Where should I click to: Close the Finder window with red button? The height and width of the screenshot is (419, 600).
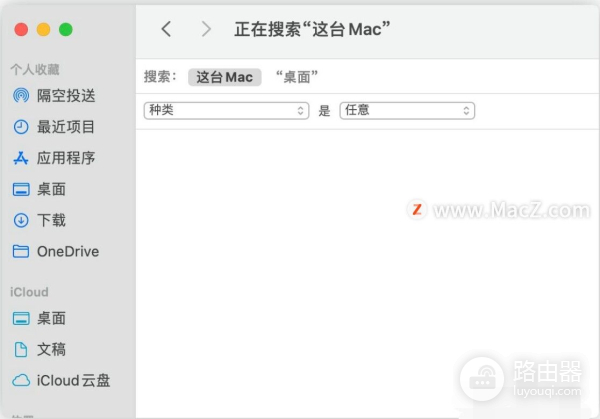pos(21,29)
